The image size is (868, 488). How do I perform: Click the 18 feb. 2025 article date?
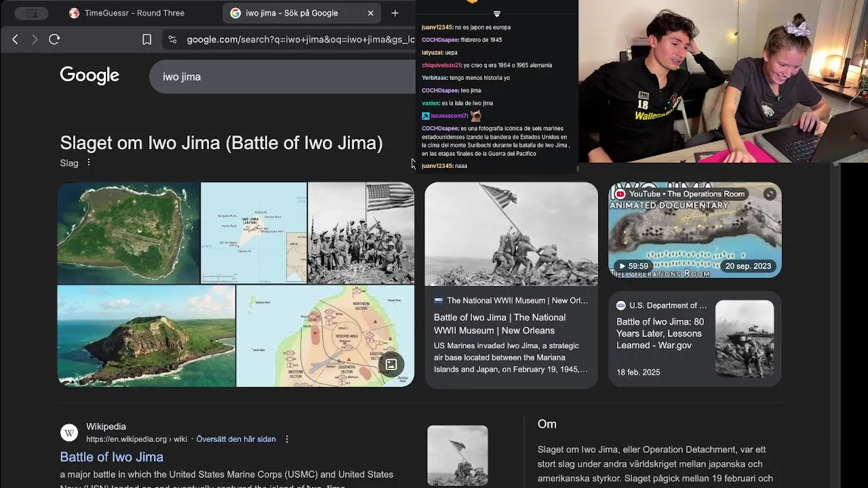(x=638, y=372)
